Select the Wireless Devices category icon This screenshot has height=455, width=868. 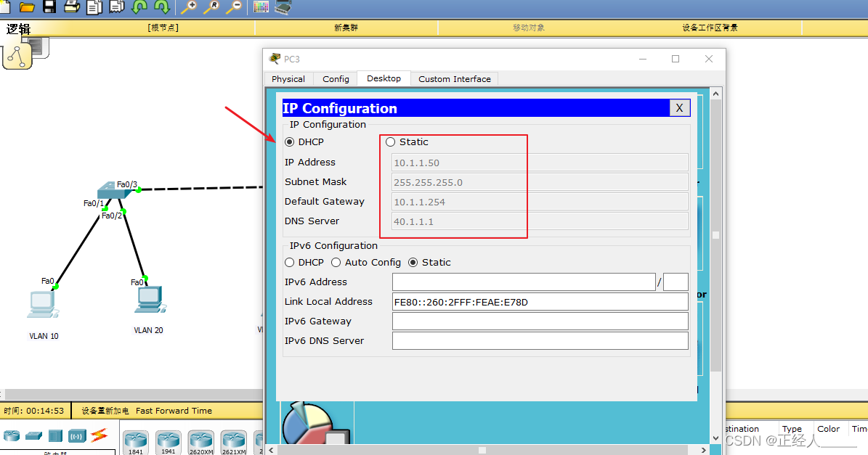[77, 435]
